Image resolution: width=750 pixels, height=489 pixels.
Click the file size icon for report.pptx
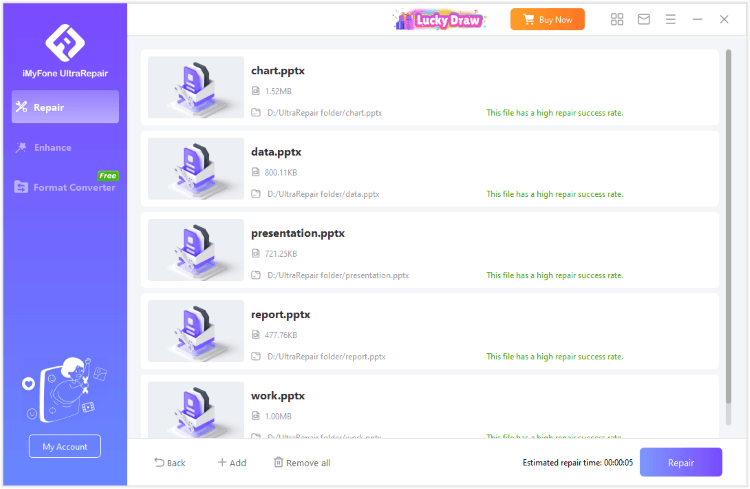[256, 334]
